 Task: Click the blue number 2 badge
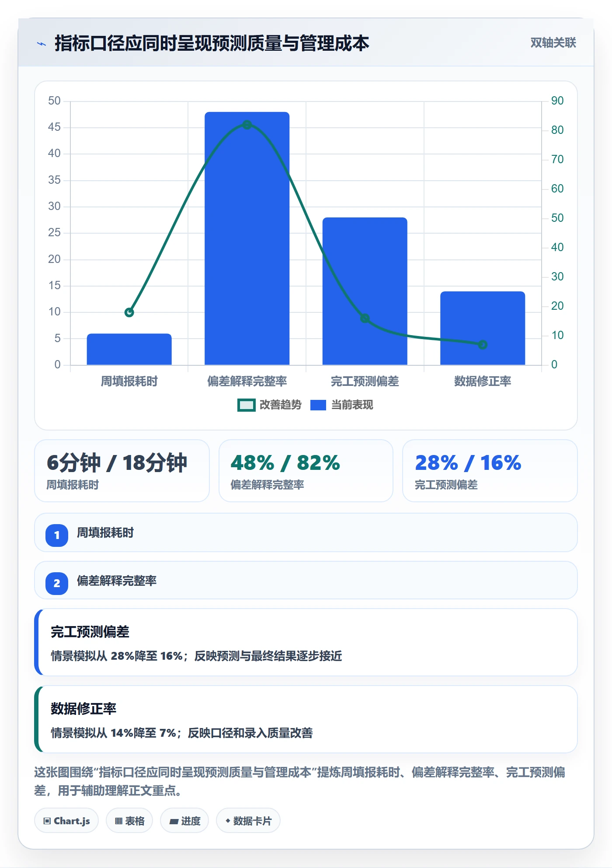click(x=57, y=583)
